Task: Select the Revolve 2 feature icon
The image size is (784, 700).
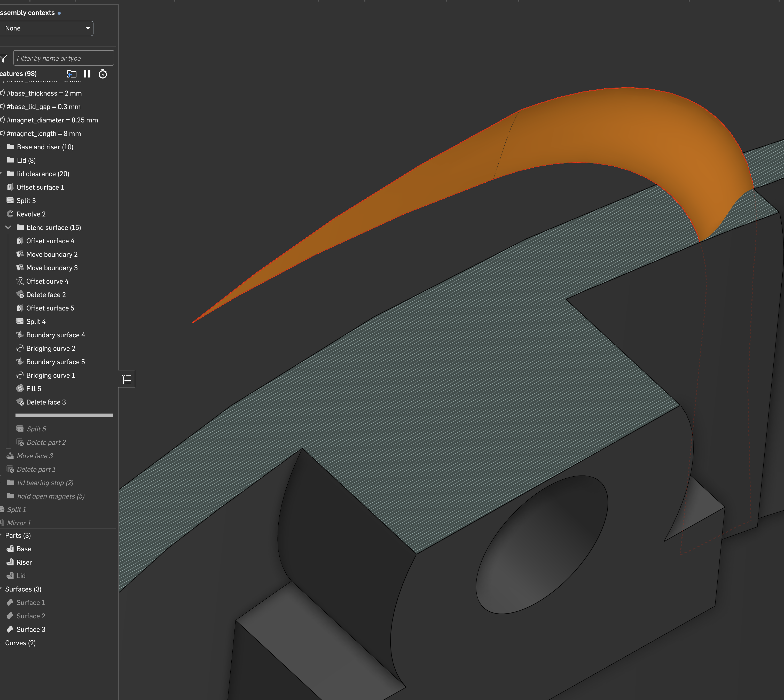Action: [x=10, y=214]
